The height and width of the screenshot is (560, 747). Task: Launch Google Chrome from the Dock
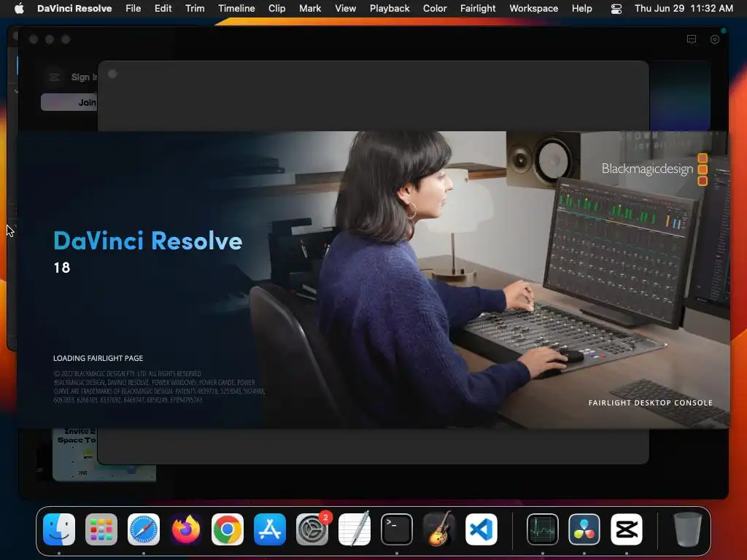(x=228, y=529)
